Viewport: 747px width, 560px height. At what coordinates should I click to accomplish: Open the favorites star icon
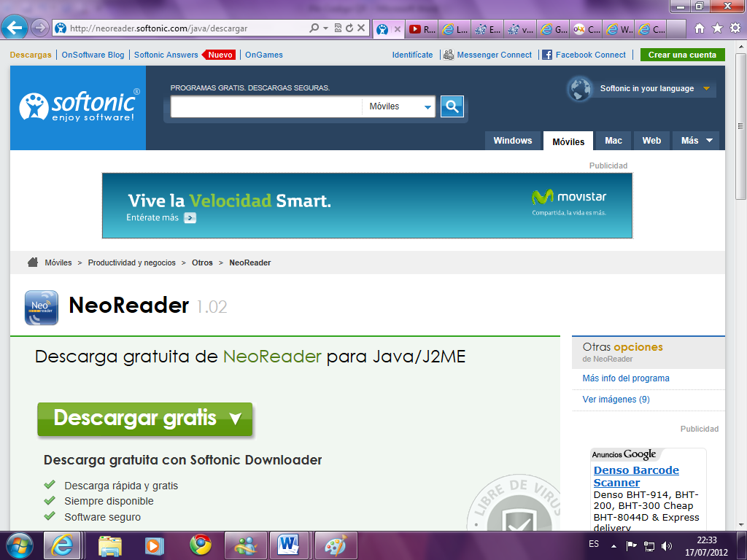(x=717, y=28)
